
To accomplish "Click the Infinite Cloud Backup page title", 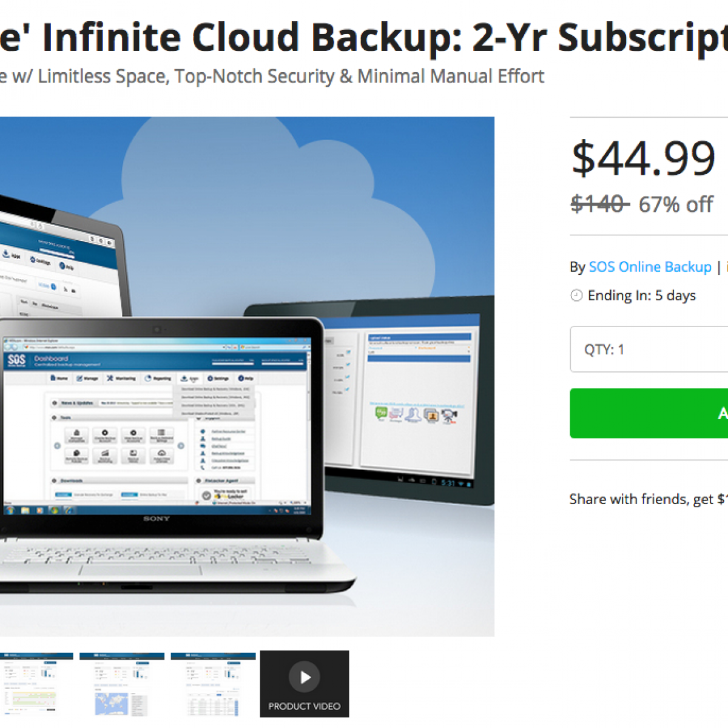I will [x=364, y=36].
